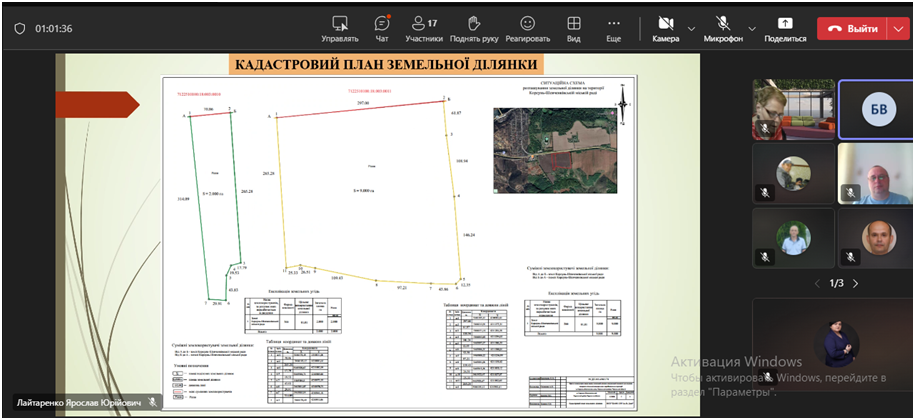Screen dimensions: 915x420
Task: Go to previous participants page
Action: point(818,283)
